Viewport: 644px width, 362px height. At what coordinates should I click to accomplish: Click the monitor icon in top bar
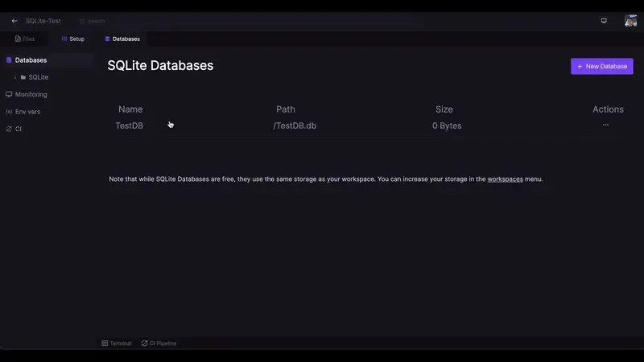point(604,21)
